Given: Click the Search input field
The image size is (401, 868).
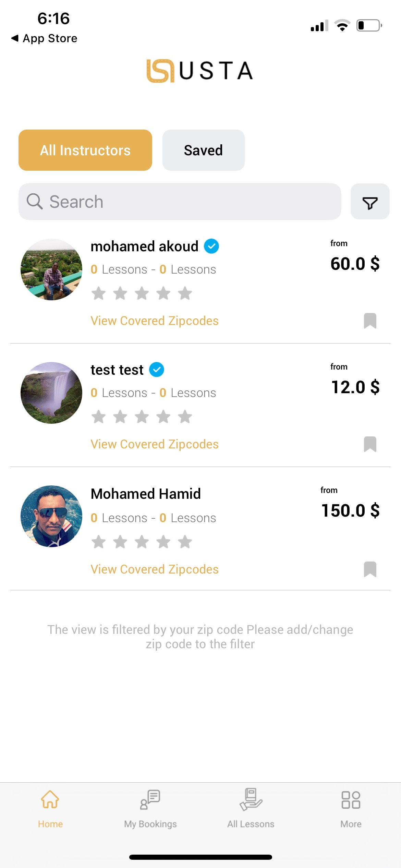Looking at the screenshot, I should 192,202.
